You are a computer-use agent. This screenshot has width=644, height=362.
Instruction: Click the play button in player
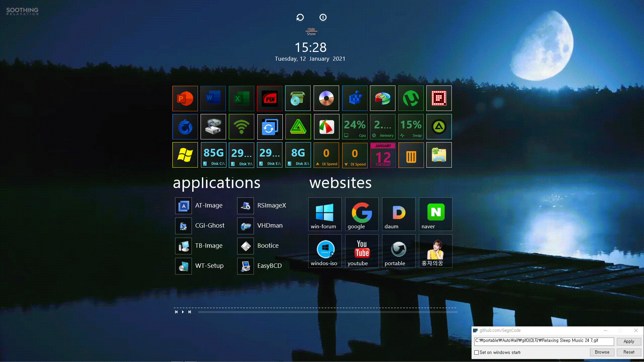pyautogui.click(x=183, y=312)
